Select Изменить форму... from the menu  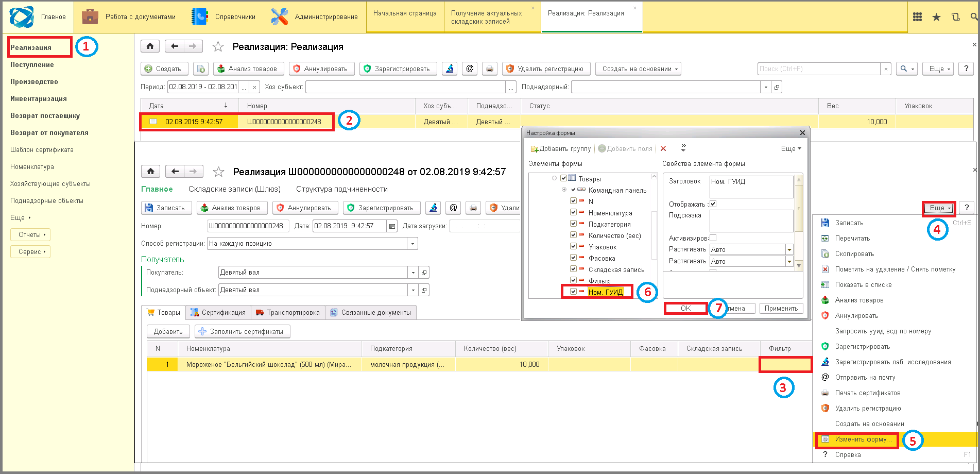click(863, 439)
